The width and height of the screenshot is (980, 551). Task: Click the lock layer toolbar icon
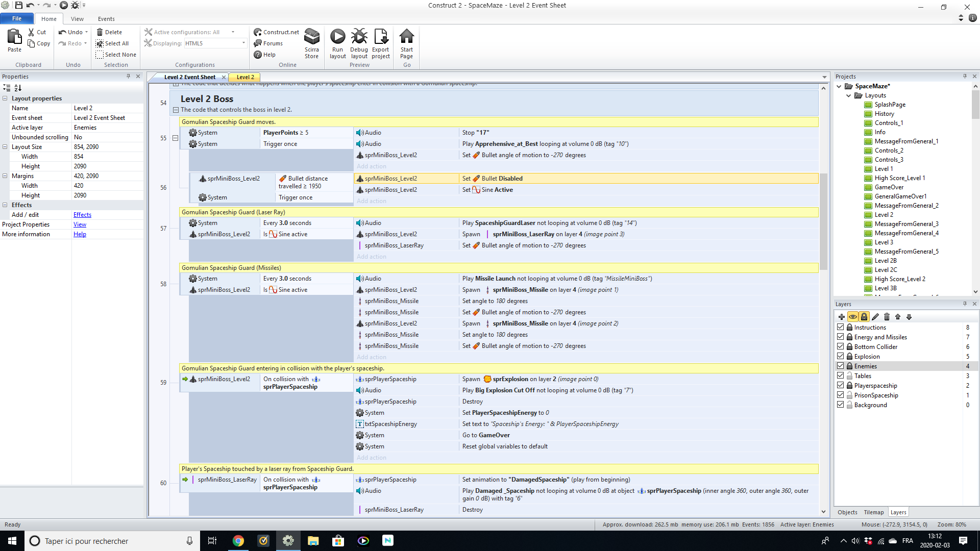tap(864, 317)
